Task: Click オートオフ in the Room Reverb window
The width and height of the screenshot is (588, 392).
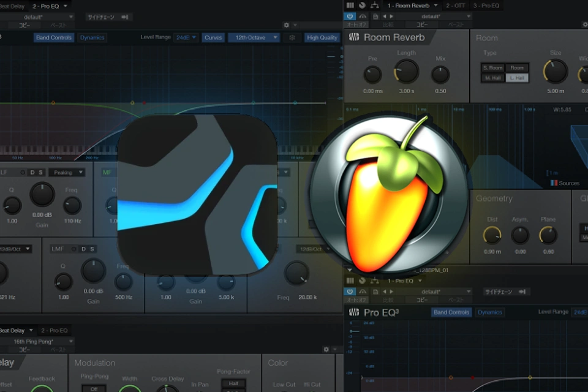Action: 356,24
